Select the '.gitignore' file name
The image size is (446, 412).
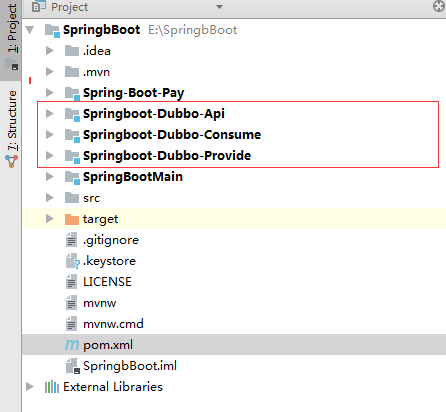[x=111, y=240]
